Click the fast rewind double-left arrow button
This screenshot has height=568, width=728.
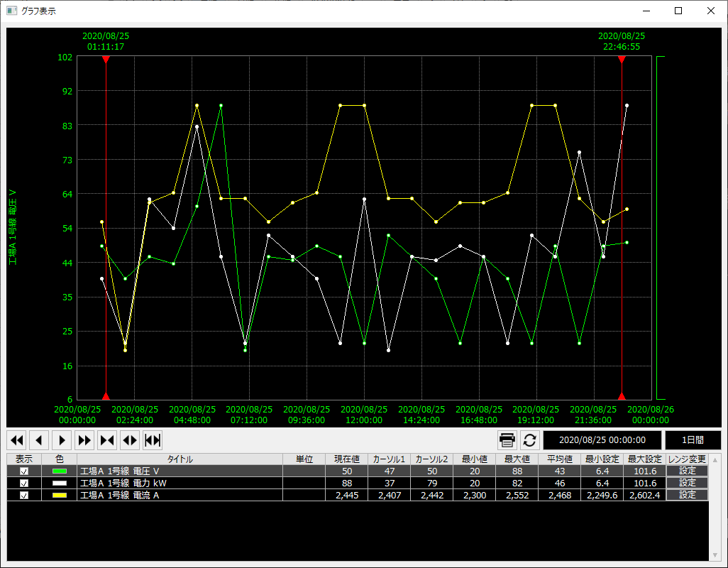pos(17,440)
